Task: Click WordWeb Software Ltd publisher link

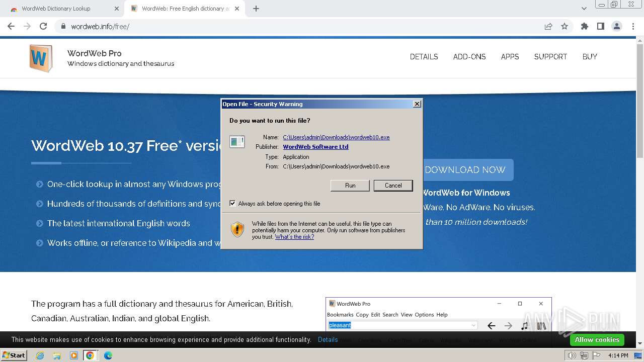Action: point(315,147)
